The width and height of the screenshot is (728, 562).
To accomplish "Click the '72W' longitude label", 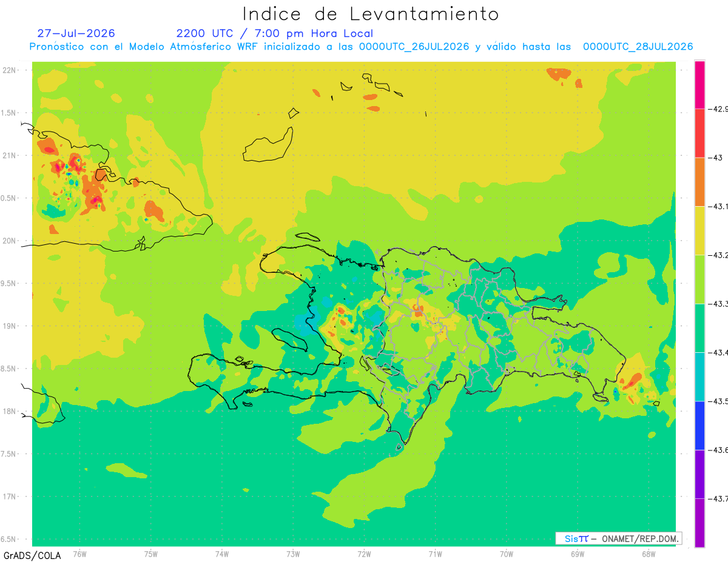I will pyautogui.click(x=364, y=554).
